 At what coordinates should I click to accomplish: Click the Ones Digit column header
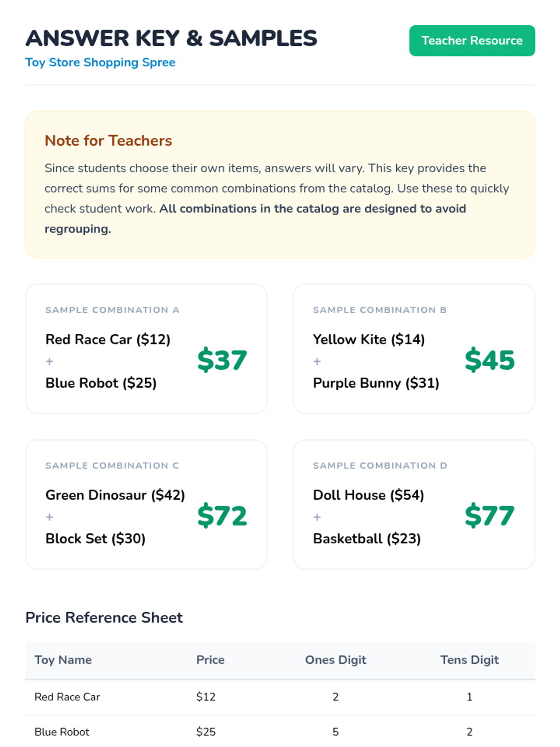336,660
